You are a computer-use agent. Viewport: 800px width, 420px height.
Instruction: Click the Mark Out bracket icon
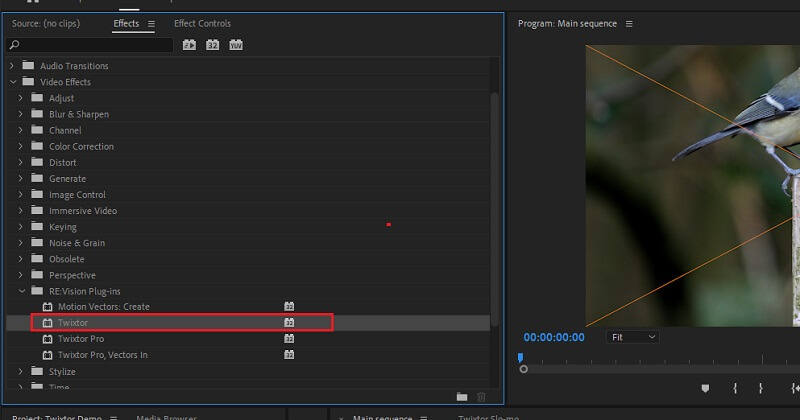tap(760, 388)
